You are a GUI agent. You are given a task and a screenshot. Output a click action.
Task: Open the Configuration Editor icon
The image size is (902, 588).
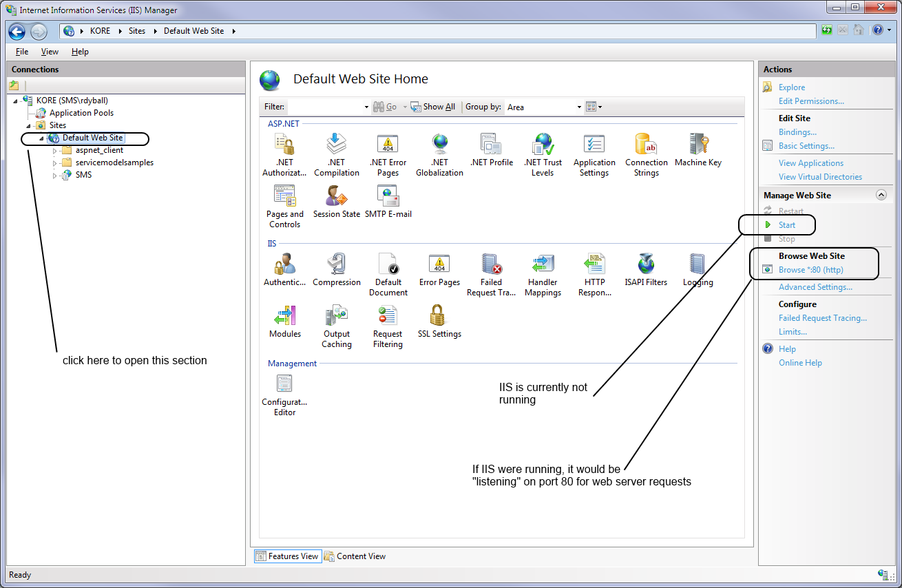[x=284, y=384]
